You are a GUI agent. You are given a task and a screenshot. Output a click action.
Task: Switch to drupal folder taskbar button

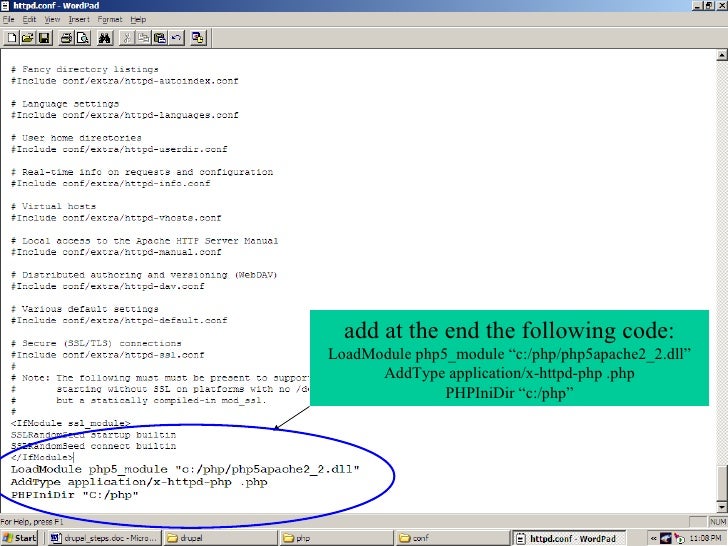(220, 538)
